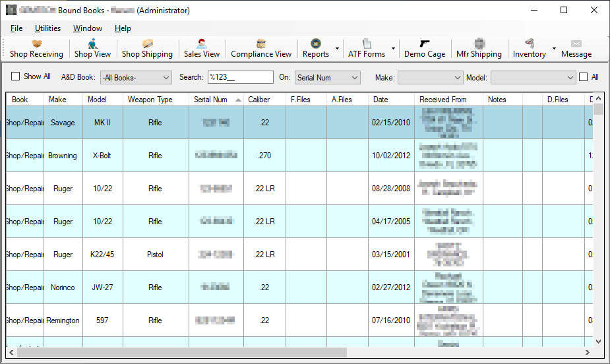The height and width of the screenshot is (364, 610).
Task: Sort by the D.Files column header
Action: (563, 100)
